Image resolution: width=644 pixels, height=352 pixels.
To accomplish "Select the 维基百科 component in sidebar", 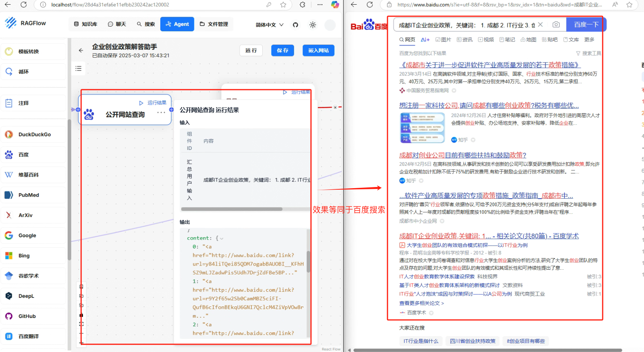I will coord(29,175).
